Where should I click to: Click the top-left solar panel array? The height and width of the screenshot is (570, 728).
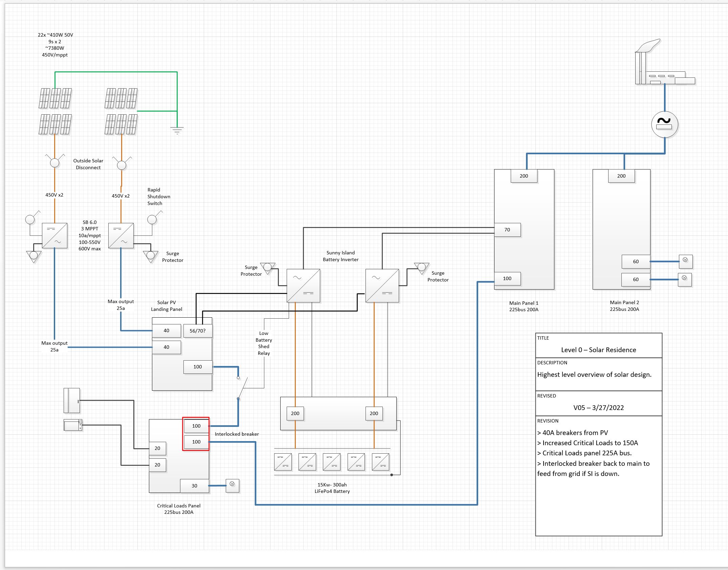coord(55,98)
